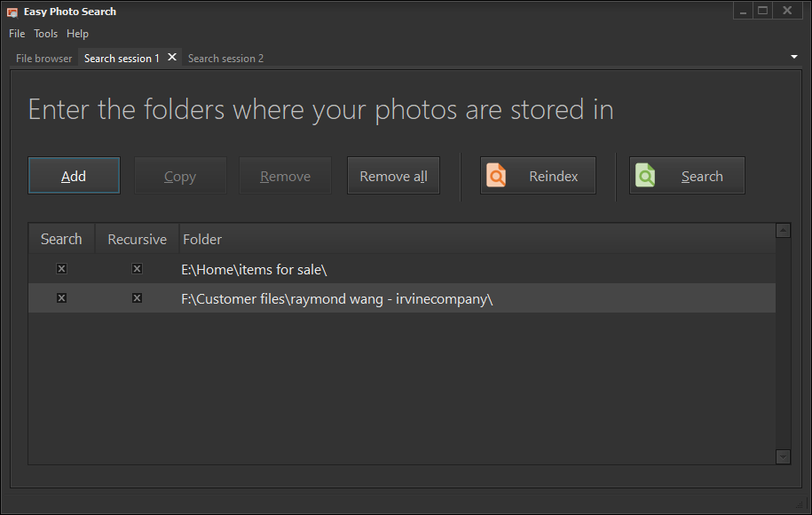Open the tab list dropdown arrow
This screenshot has width=812, height=515.
click(793, 57)
